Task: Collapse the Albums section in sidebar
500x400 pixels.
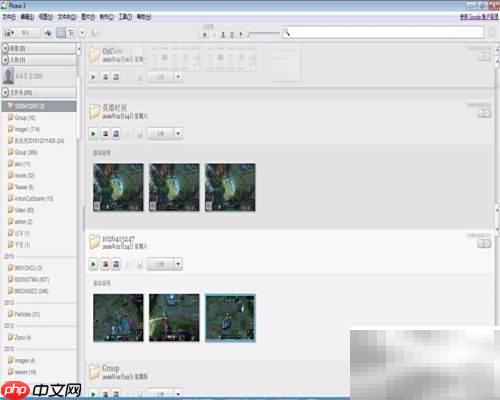Action: pos(5,49)
